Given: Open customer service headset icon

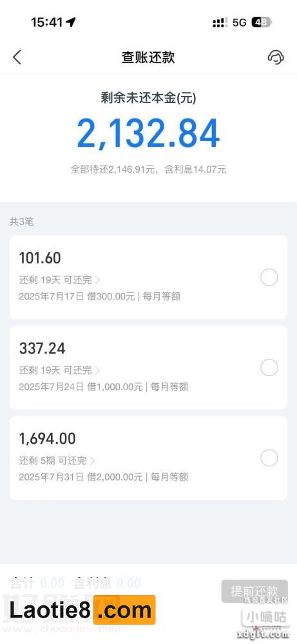Looking at the screenshot, I should tap(276, 57).
